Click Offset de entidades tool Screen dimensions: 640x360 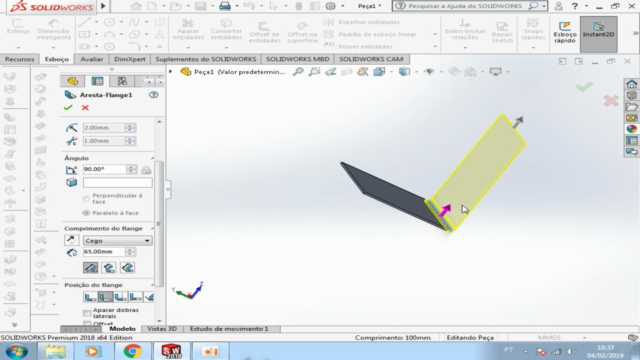(264, 32)
